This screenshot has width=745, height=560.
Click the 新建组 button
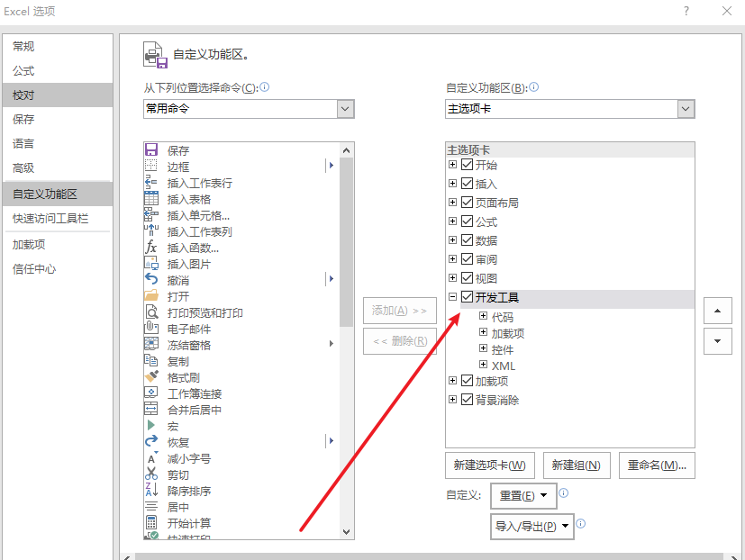577,465
